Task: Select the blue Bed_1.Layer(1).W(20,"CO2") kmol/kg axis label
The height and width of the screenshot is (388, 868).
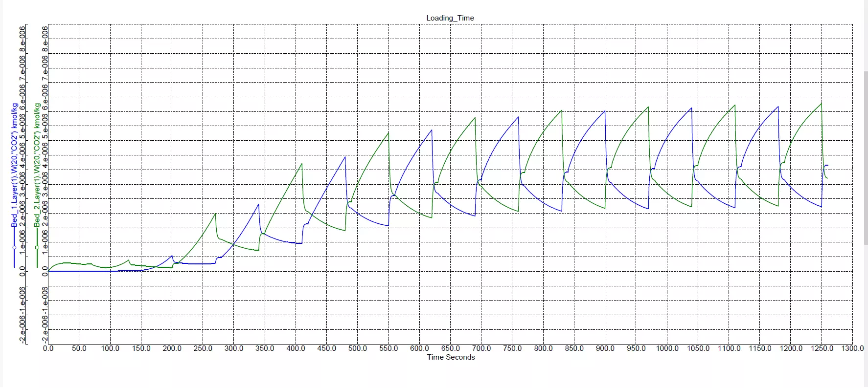Action: coord(15,165)
